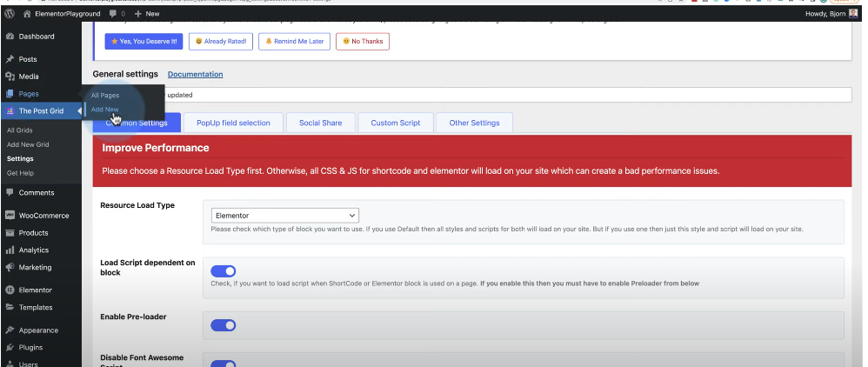Viewport: 868px width, 367px height.
Task: Click the Resource Load Type label
Action: [137, 205]
